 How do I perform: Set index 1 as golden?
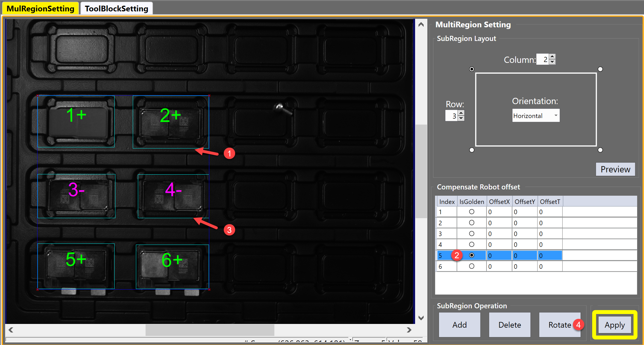[471, 212]
